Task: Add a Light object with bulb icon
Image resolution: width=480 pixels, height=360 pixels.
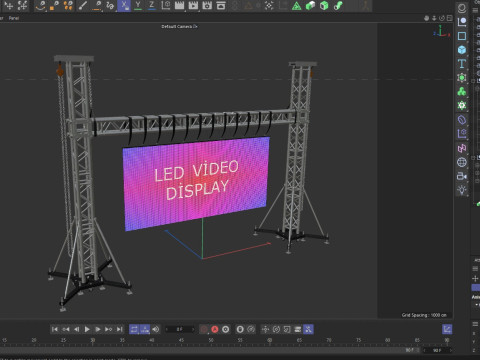Action: [x=462, y=190]
